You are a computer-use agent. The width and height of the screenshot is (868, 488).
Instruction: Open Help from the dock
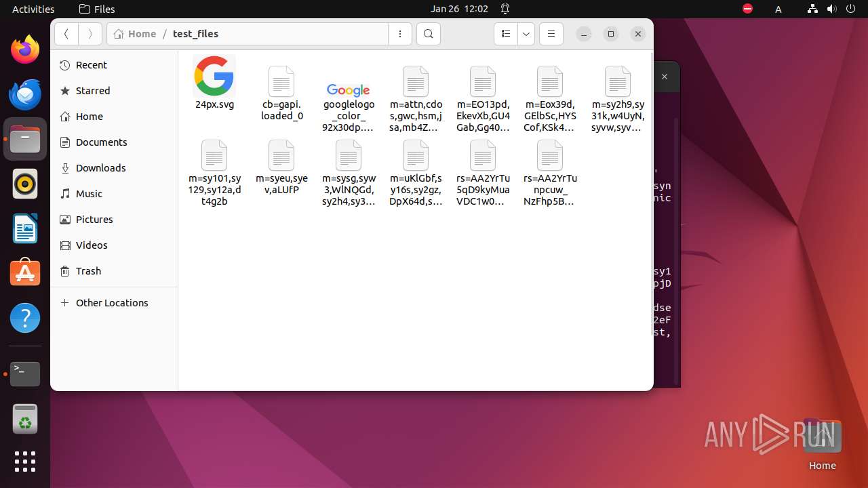[25, 318]
